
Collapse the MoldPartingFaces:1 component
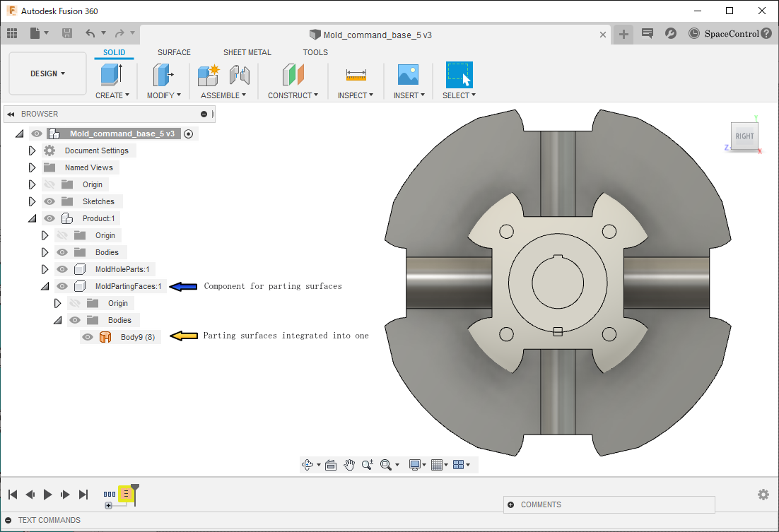45,286
